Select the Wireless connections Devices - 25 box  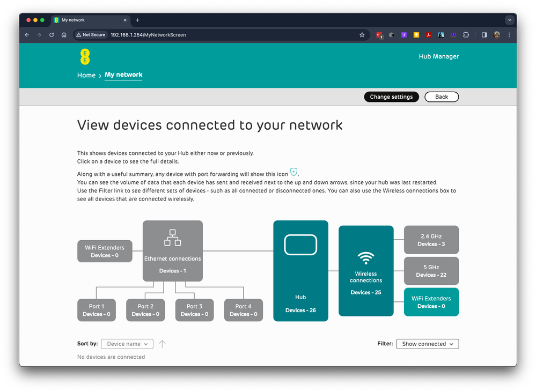pyautogui.click(x=366, y=271)
